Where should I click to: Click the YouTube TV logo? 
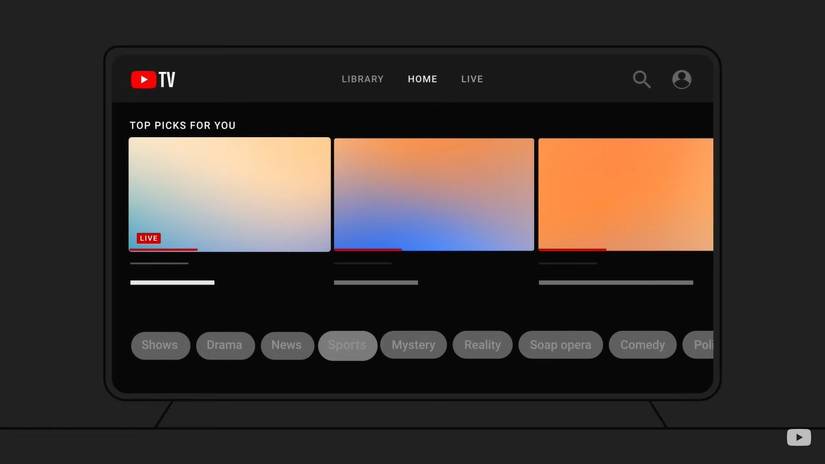pos(153,80)
